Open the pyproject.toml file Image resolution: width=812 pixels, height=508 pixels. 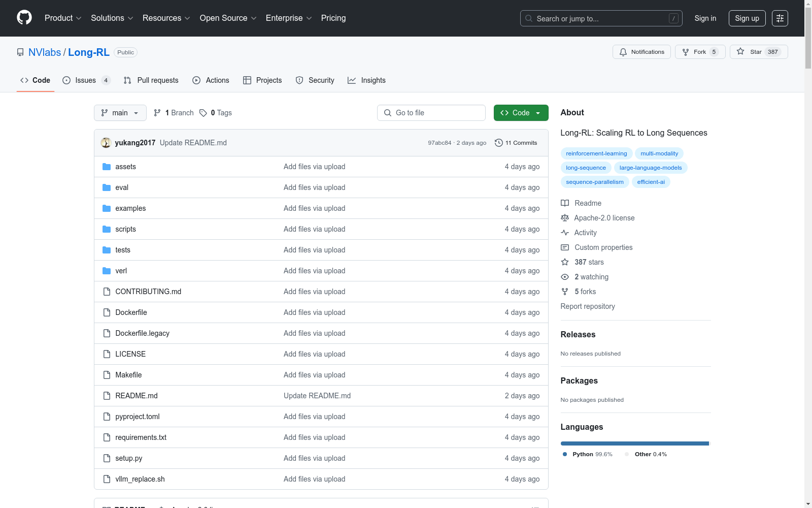click(138, 417)
